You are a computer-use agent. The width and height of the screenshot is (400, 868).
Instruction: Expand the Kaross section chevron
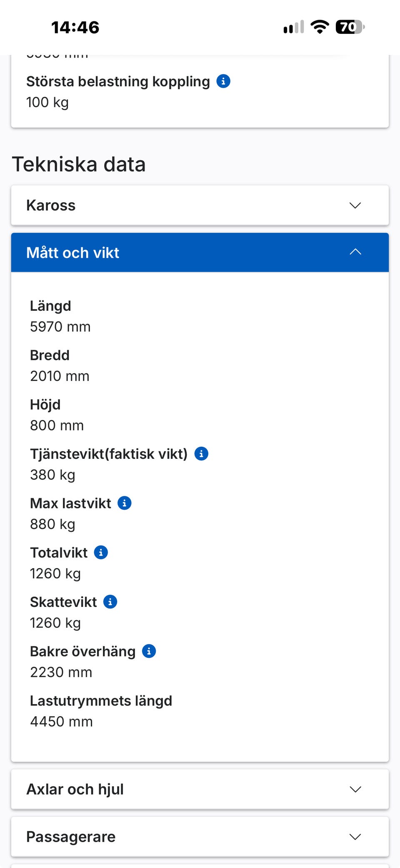[x=355, y=205]
